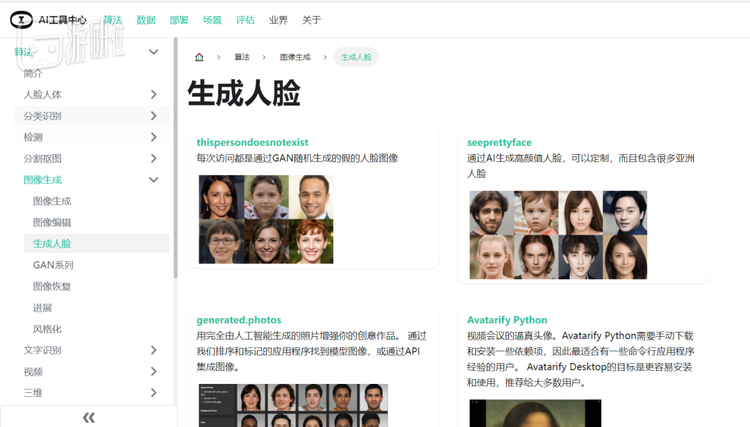750x427 pixels.
Task: Expand the 分类识别 chevron
Action: point(154,116)
